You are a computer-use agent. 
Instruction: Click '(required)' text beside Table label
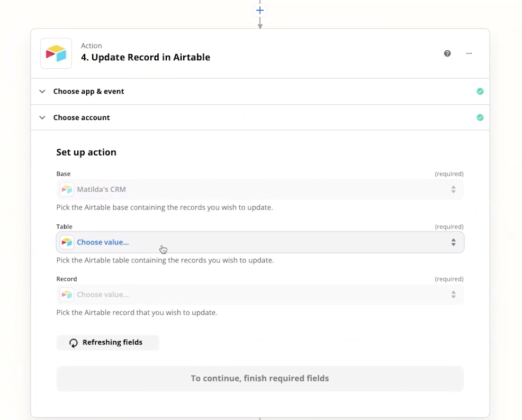[449, 226]
